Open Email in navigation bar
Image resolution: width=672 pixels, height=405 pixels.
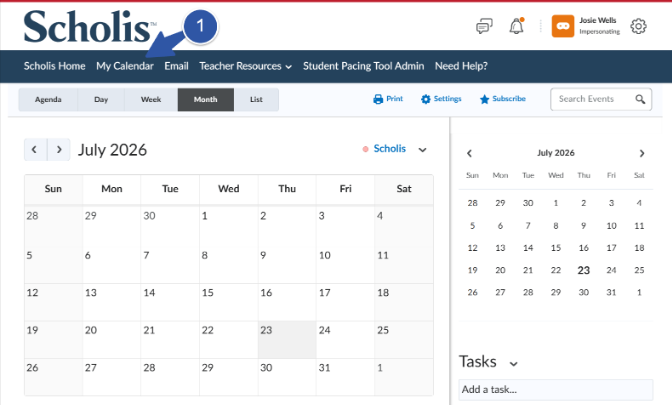[177, 66]
